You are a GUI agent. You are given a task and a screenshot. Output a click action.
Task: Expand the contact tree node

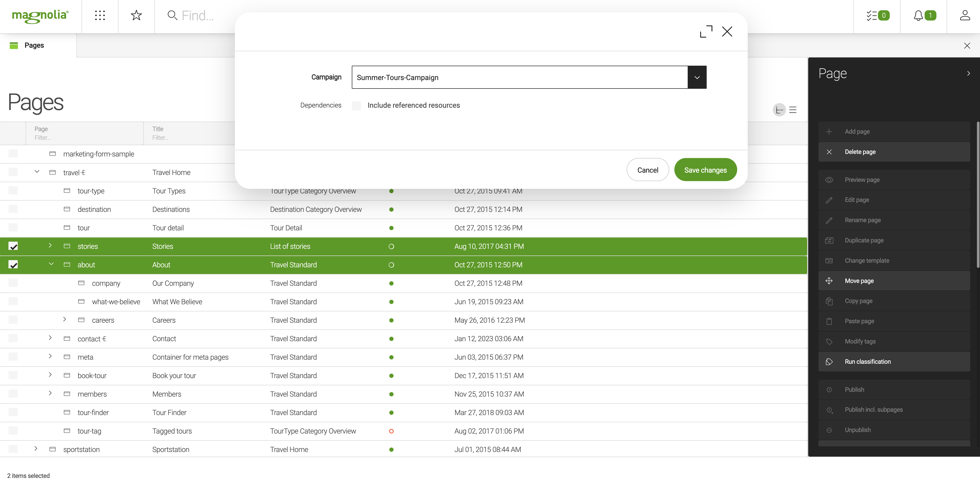(x=50, y=338)
